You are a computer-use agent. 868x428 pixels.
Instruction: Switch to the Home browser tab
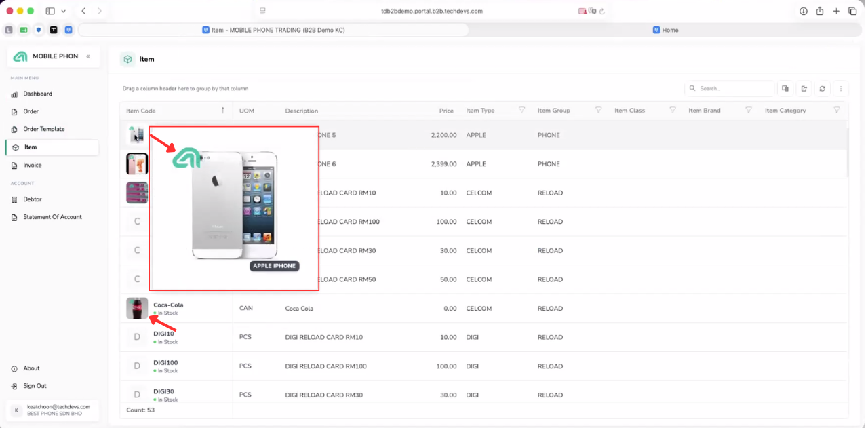pyautogui.click(x=665, y=30)
